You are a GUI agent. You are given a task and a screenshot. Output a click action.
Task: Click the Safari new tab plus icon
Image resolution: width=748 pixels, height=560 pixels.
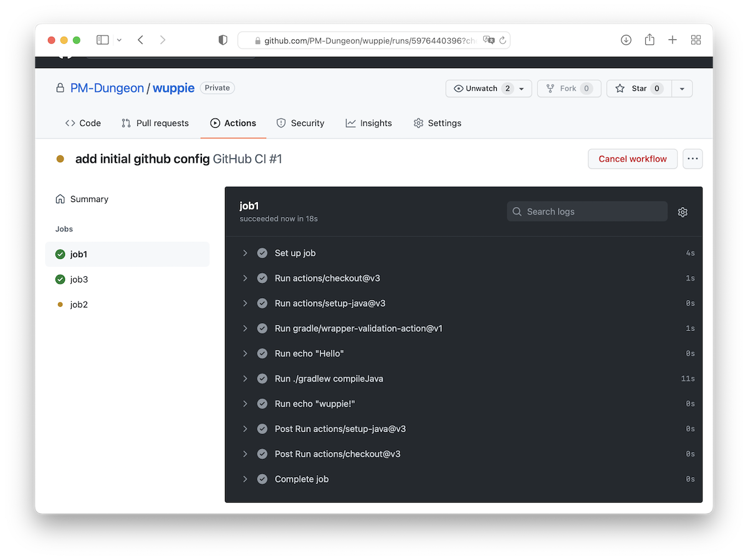click(x=673, y=40)
